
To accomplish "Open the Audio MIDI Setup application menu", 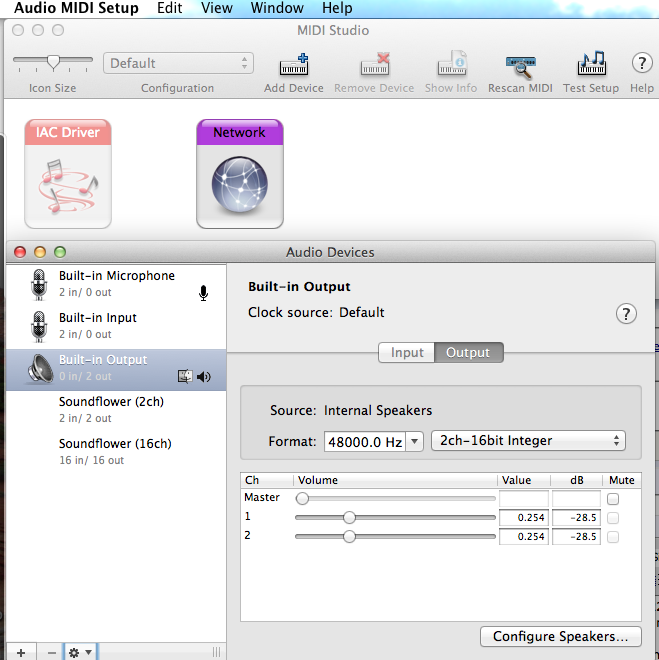I will click(76, 8).
